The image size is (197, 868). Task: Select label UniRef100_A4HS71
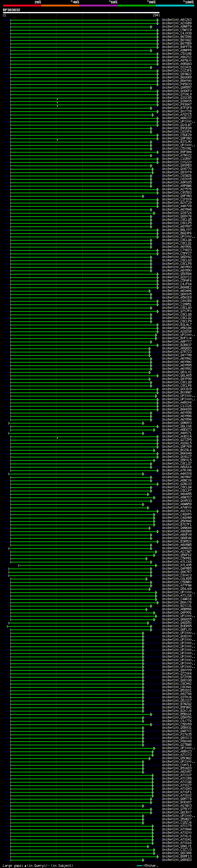click(x=177, y=433)
